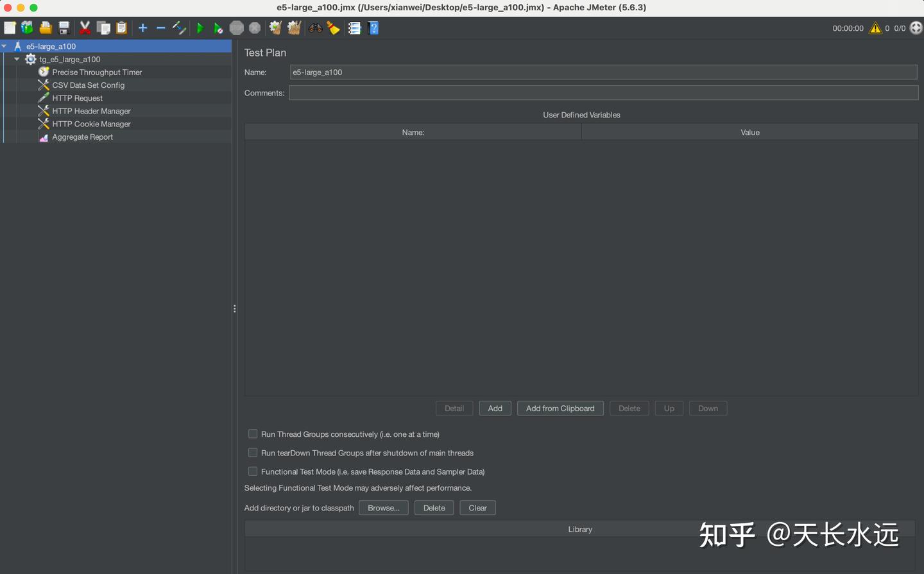Collapse the e5-large_a100 test plan node

(4, 46)
